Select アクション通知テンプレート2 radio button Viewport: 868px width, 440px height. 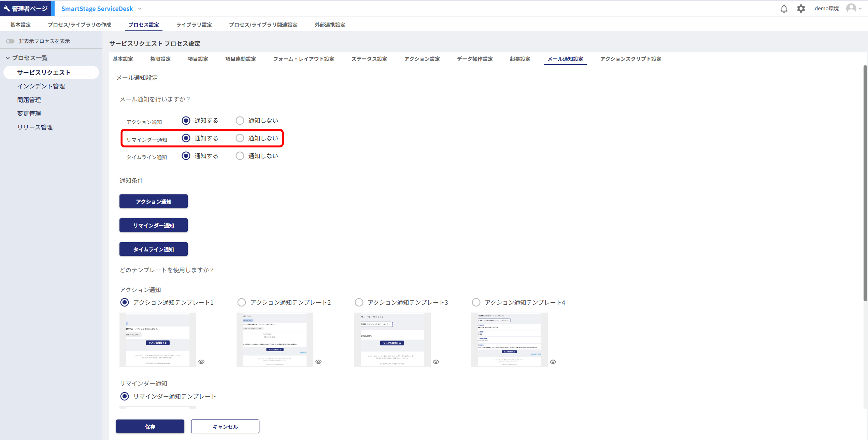coord(242,302)
